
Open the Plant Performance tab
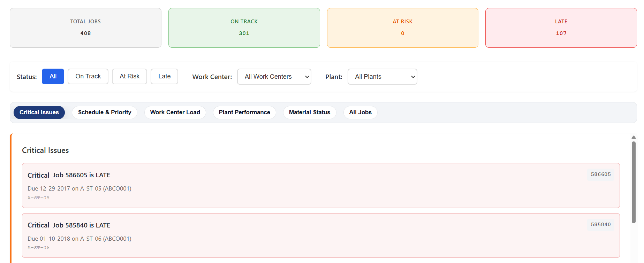pos(244,113)
